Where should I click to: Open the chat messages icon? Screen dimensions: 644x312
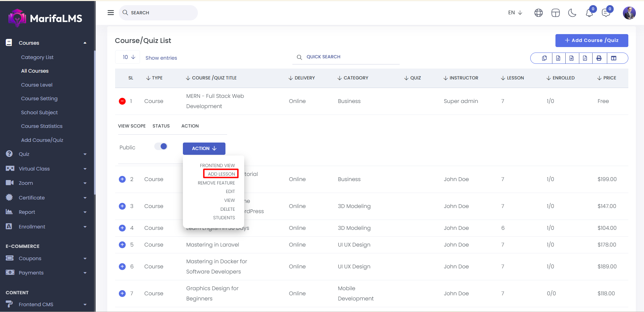(x=606, y=13)
